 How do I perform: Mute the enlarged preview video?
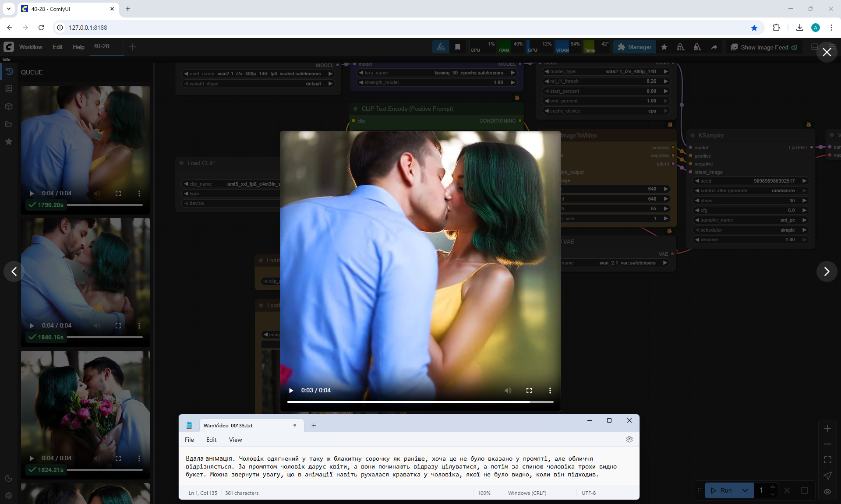tap(508, 390)
